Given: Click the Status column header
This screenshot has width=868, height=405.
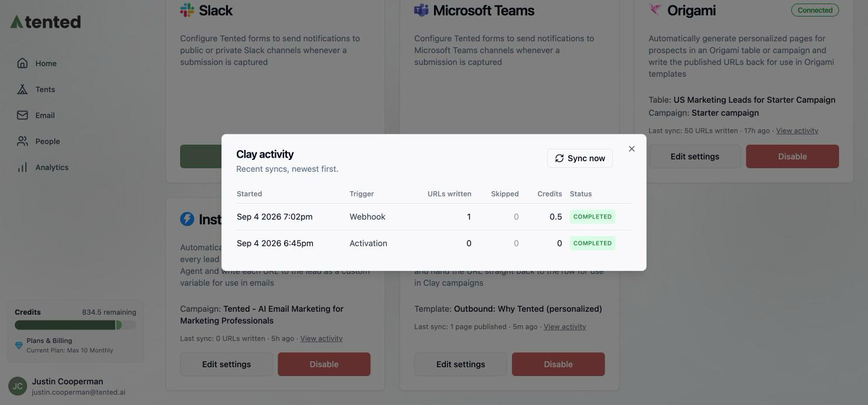Looking at the screenshot, I should click(580, 194).
